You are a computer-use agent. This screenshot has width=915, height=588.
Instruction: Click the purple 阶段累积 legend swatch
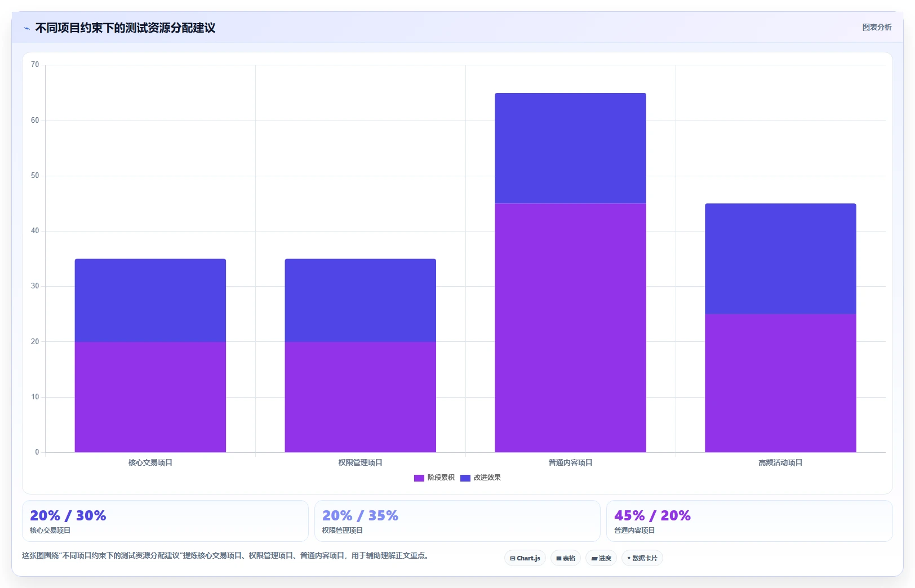(x=419, y=478)
